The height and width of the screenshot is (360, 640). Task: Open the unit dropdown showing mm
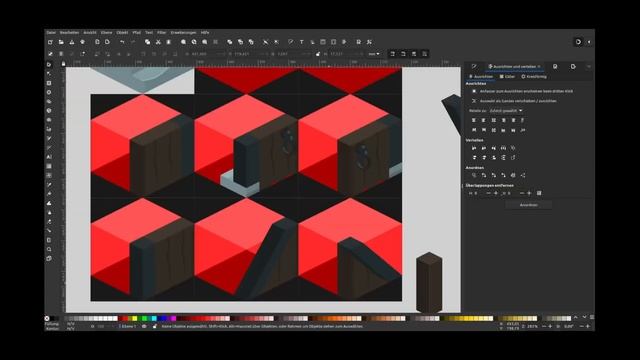(374, 53)
